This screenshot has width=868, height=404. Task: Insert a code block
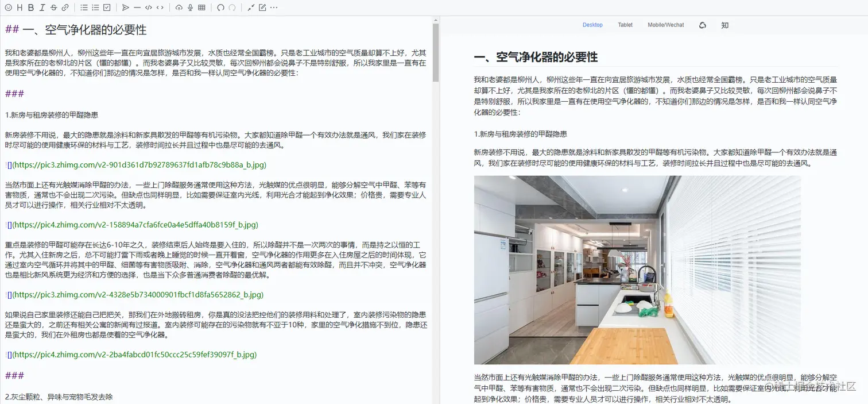point(149,7)
